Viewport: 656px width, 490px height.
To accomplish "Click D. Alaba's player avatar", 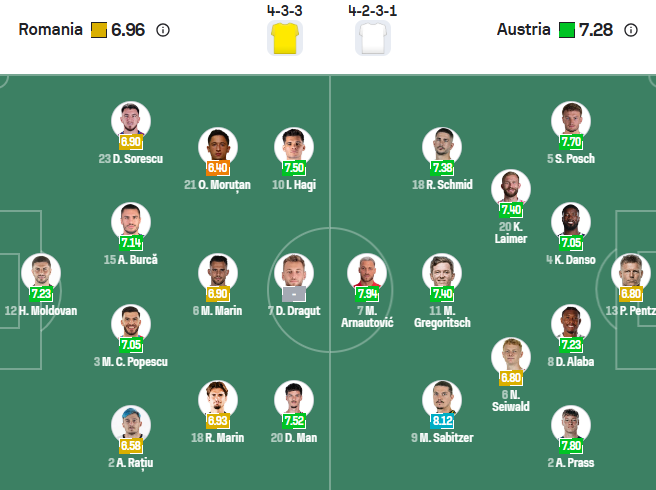I will pyautogui.click(x=571, y=323).
